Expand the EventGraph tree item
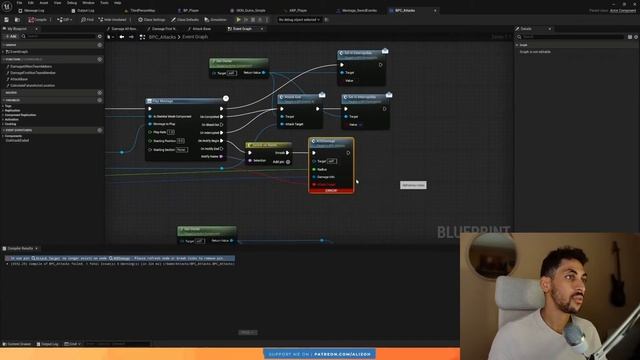 point(3,52)
